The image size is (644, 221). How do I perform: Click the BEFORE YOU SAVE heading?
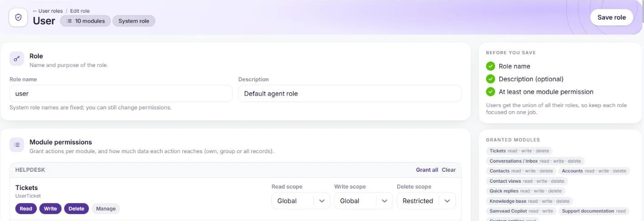[511, 53]
